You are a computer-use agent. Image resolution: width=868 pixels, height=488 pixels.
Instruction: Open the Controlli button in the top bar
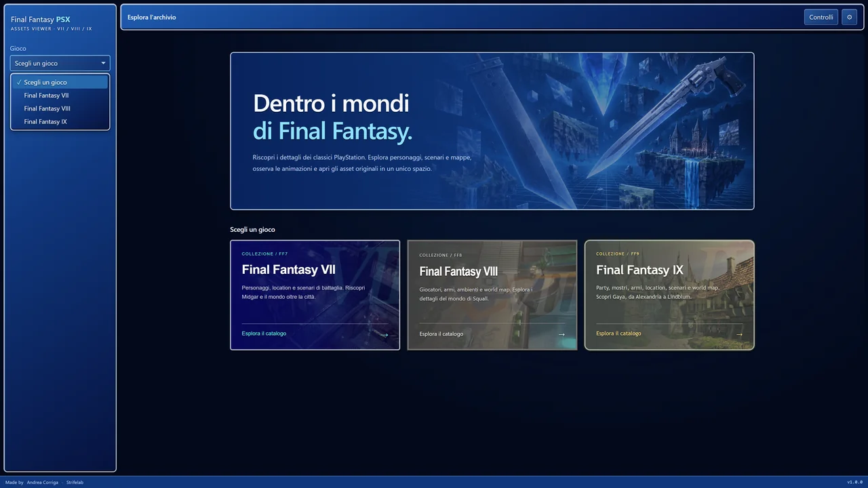click(821, 17)
